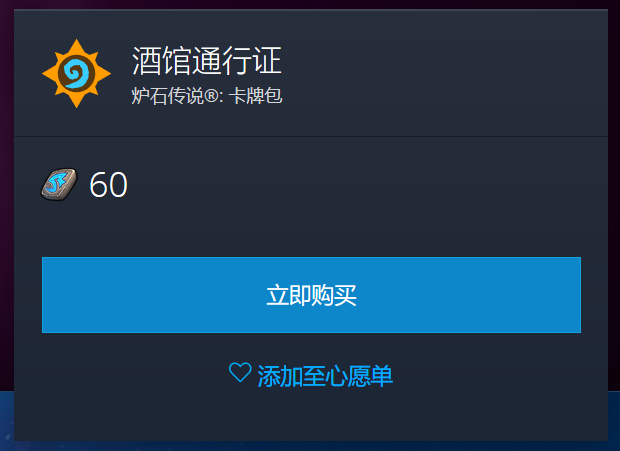
Task: Click the price value 60
Action: [108, 185]
